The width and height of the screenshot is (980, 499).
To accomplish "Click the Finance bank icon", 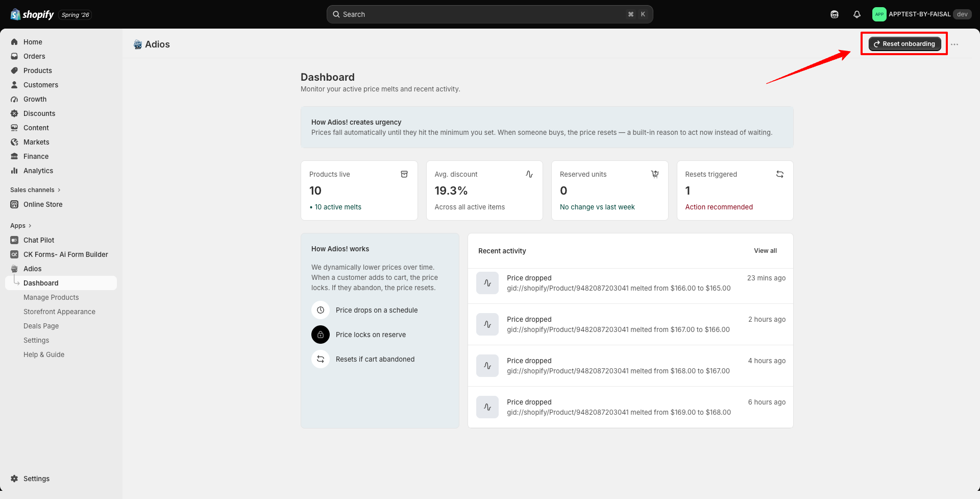I will 14,156.
